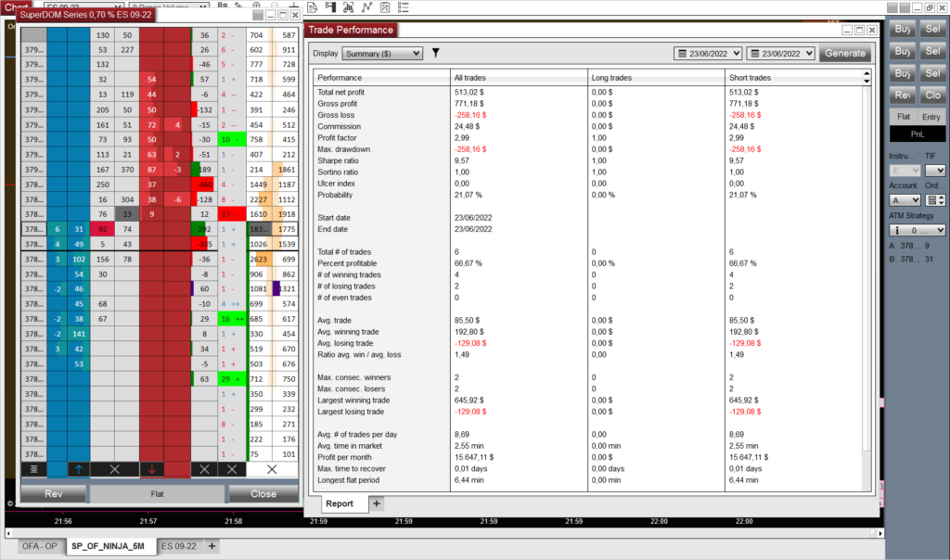
Task: Click the Profit factor row label
Action: (337, 138)
